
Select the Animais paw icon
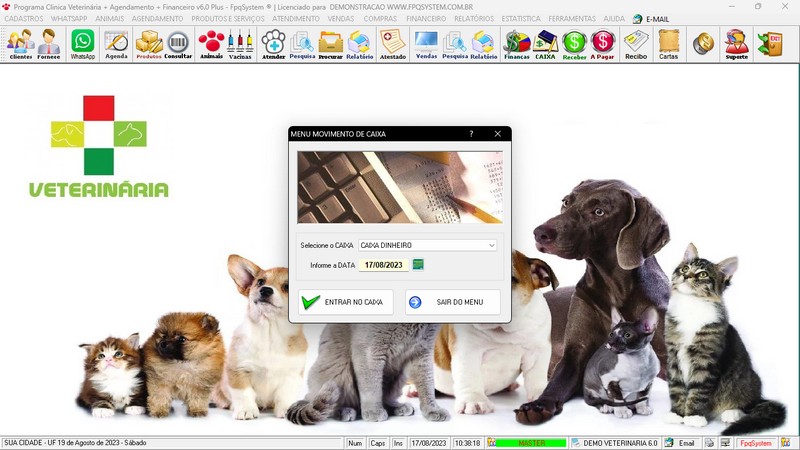pos(211,44)
